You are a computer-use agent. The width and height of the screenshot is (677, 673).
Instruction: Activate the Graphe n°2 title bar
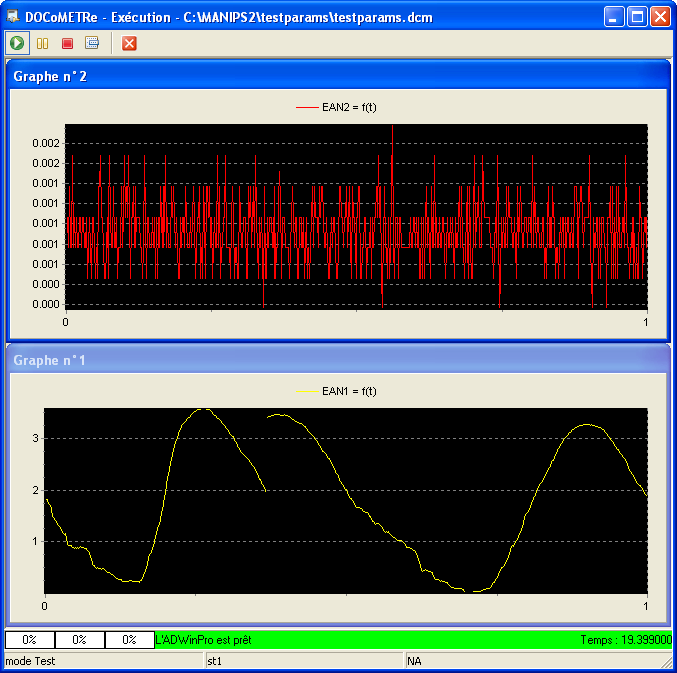coord(300,76)
